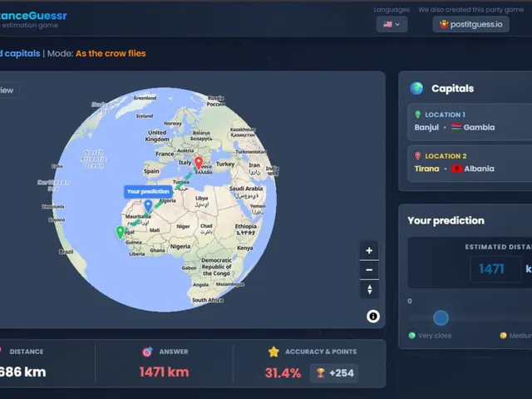
Task: Open the map info circle icon
Action: pos(373,316)
